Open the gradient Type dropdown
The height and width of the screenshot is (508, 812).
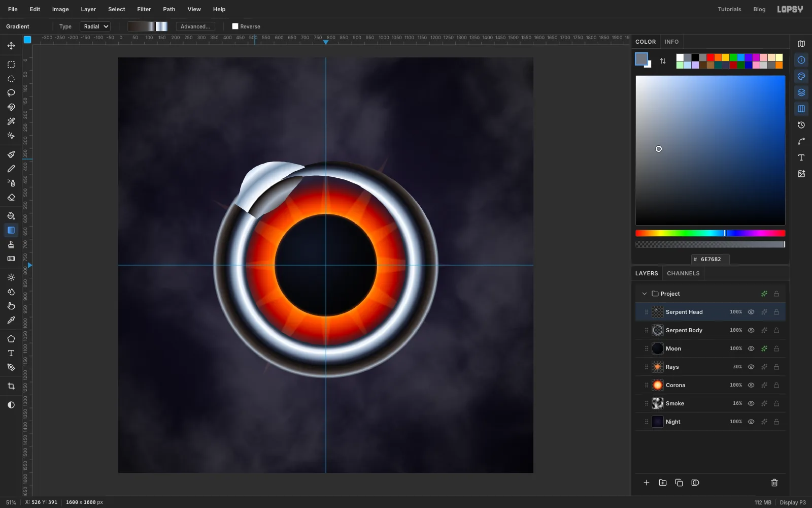(95, 26)
